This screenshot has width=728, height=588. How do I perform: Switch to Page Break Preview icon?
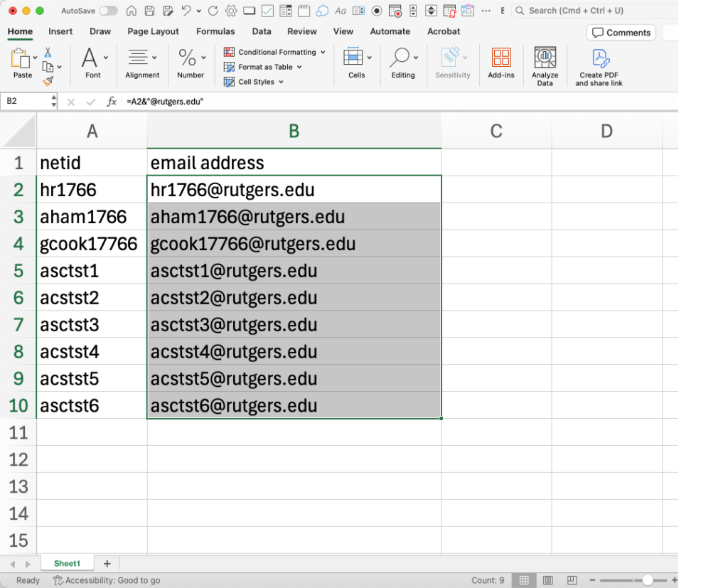pos(572,580)
